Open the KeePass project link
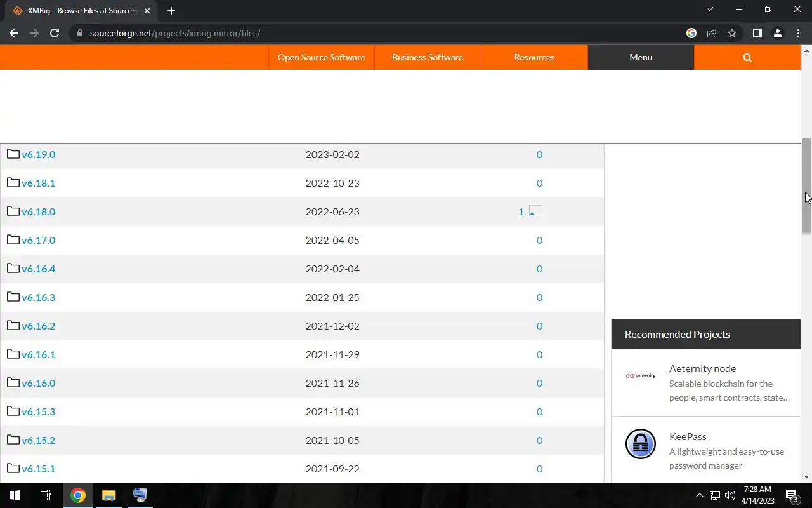The height and width of the screenshot is (508, 812). 688,436
